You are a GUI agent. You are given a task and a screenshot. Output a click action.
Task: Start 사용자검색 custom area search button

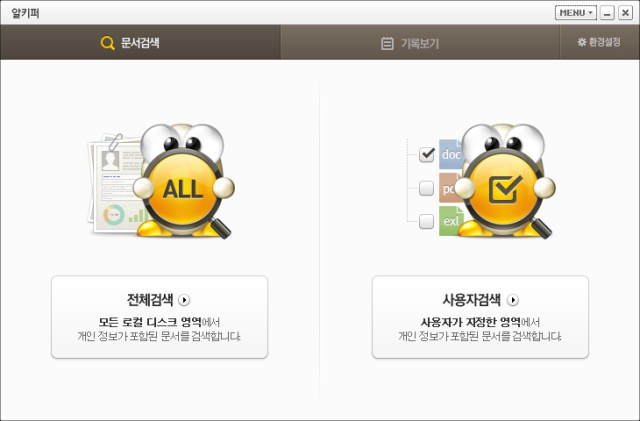tap(480, 317)
